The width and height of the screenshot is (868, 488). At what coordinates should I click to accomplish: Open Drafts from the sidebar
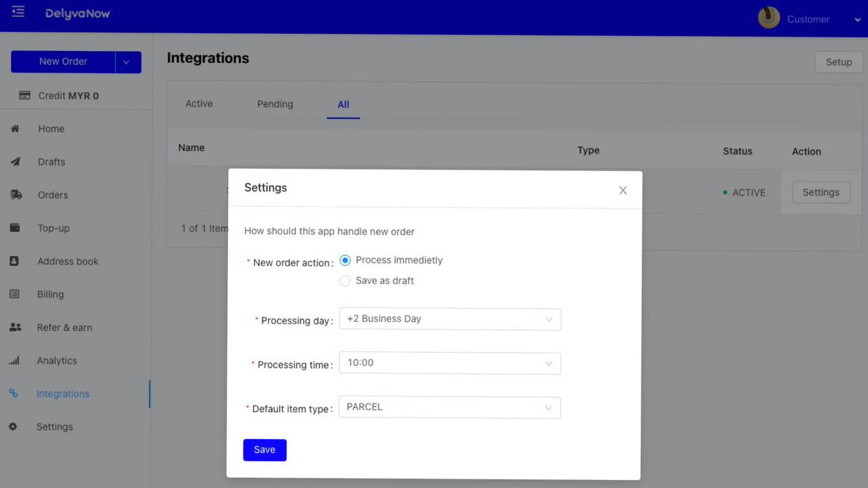click(x=52, y=162)
